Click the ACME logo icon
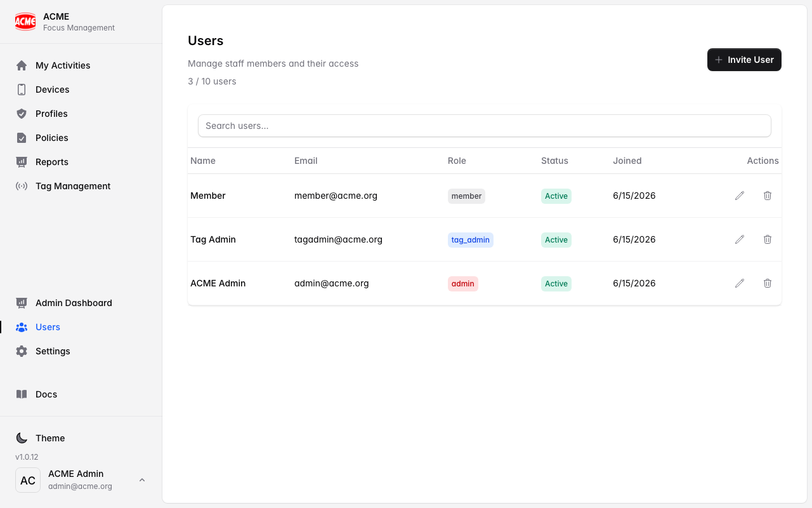 pos(25,22)
